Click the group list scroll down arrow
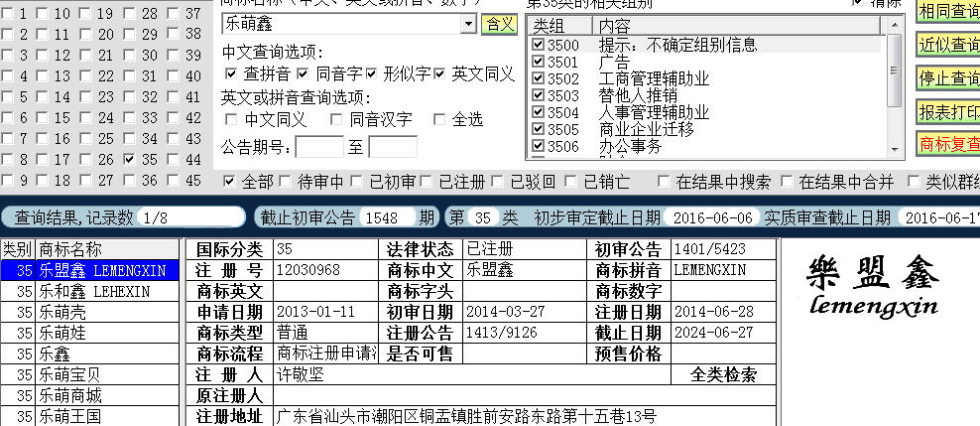980x426 pixels. click(x=895, y=150)
